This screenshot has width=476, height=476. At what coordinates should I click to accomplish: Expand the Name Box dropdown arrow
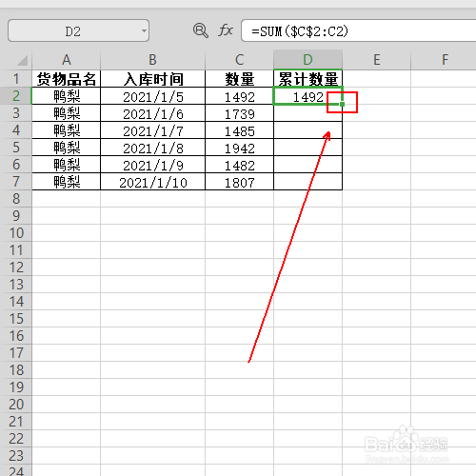click(144, 30)
